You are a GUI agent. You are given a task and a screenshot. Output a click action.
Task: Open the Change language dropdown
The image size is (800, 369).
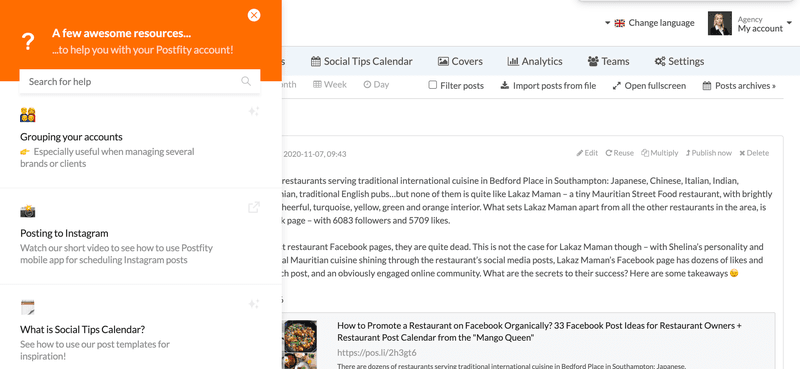tap(649, 23)
